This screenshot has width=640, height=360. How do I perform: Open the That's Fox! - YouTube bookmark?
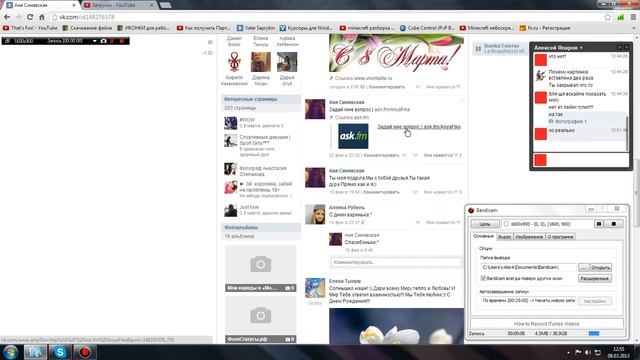pyautogui.click(x=31, y=28)
